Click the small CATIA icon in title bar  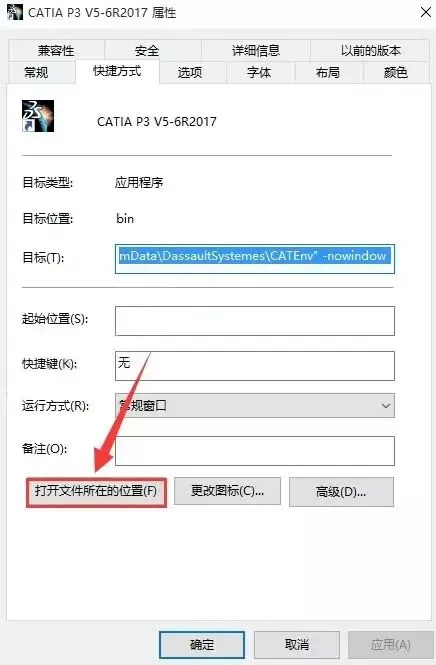point(14,12)
